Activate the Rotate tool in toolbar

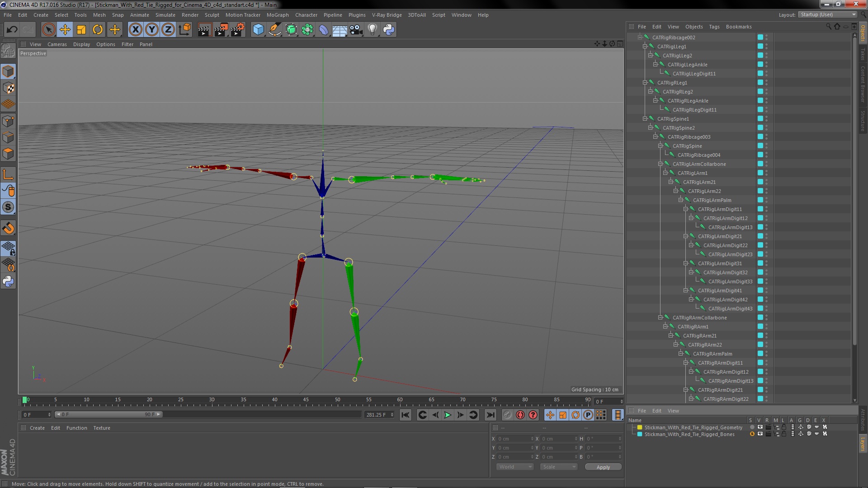98,30
